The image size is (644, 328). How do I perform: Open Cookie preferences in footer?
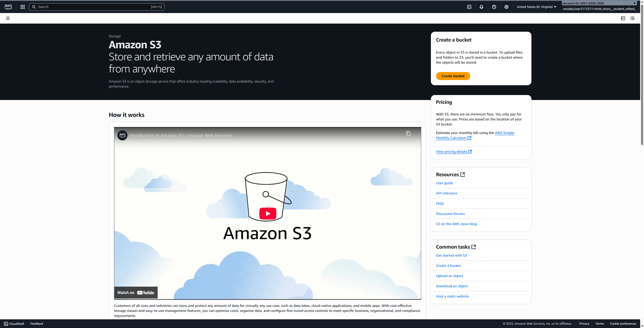coord(623,324)
